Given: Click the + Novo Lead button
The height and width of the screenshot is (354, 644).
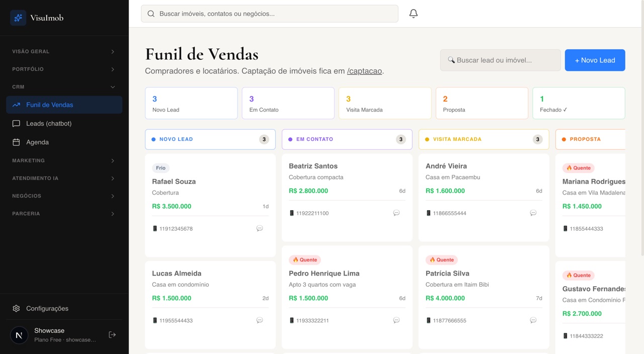Looking at the screenshot, I should (595, 60).
